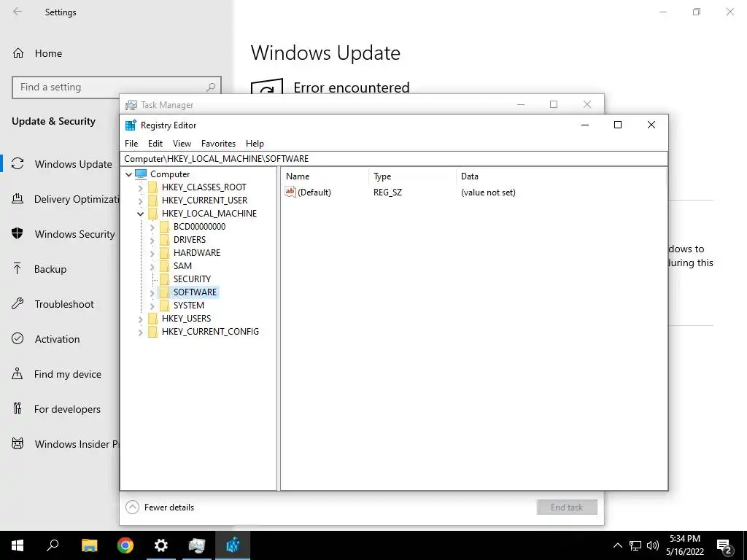Expand the HARDWARE key

[x=152, y=253]
